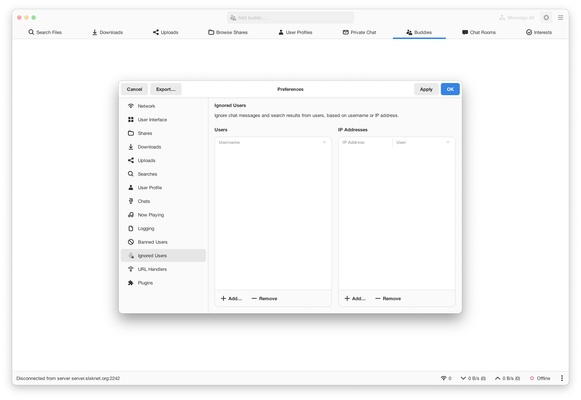
Task: Switch to the Search Files tab
Action: coord(45,32)
